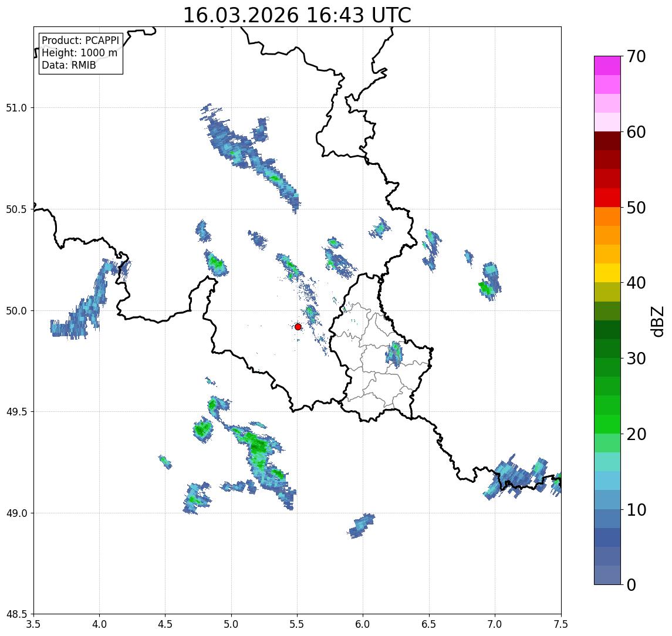Click the longitude axis label 4.5
This screenshot has width=672, height=636.
[x=166, y=624]
